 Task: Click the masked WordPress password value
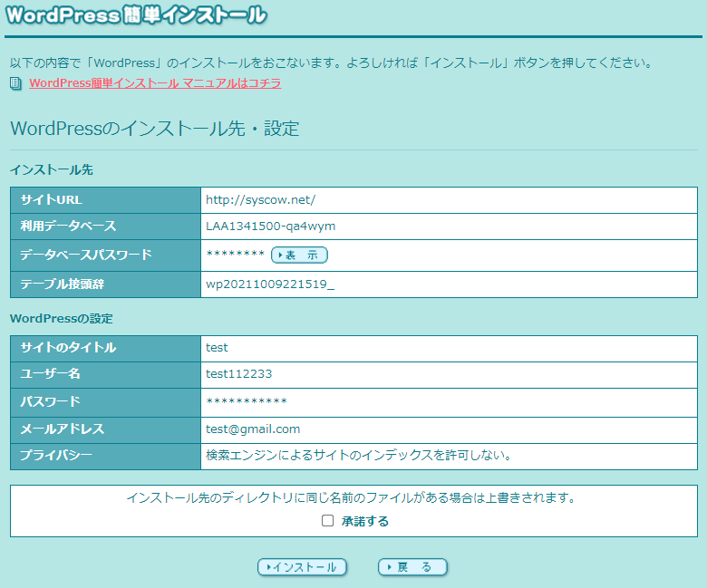(247, 402)
